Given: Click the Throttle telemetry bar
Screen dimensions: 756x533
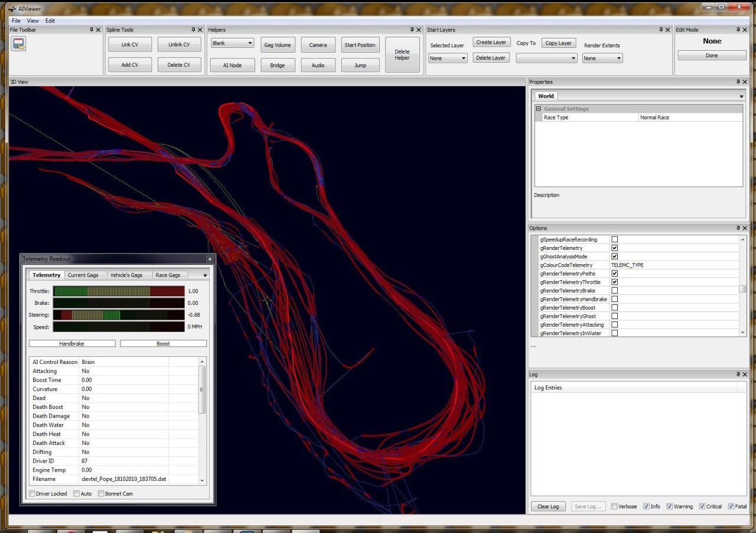Looking at the screenshot, I should [119, 291].
